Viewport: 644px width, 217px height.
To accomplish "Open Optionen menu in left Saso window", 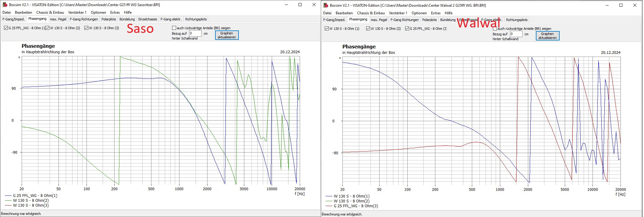I will [x=98, y=12].
